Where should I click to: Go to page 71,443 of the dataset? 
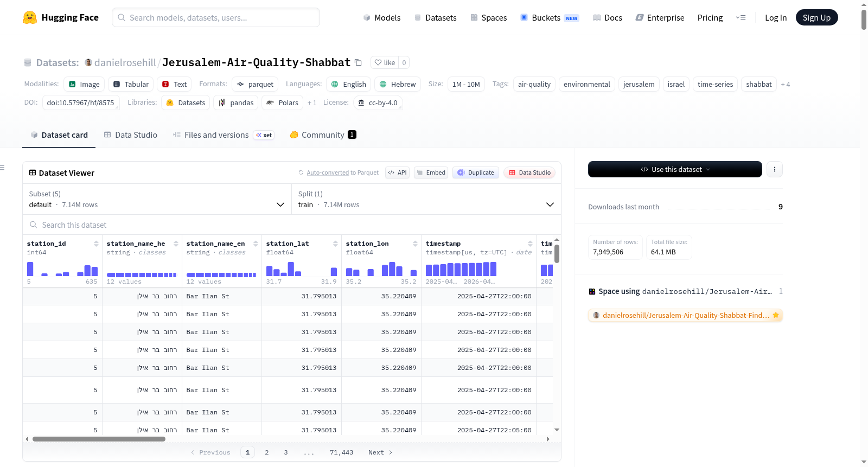click(342, 452)
